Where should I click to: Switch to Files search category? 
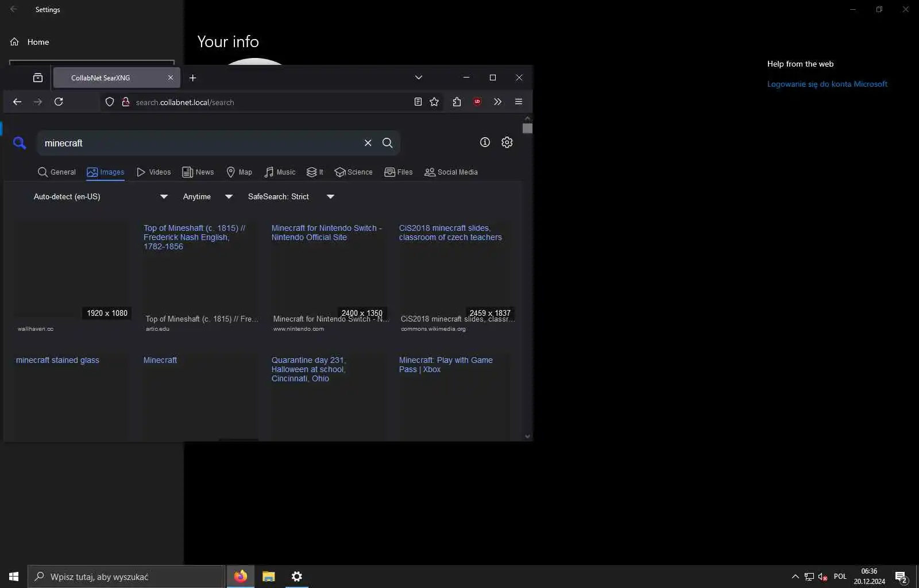[x=399, y=172]
